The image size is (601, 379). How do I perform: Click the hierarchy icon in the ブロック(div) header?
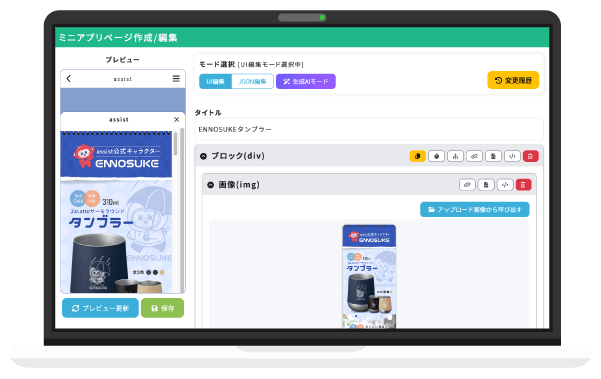(455, 156)
